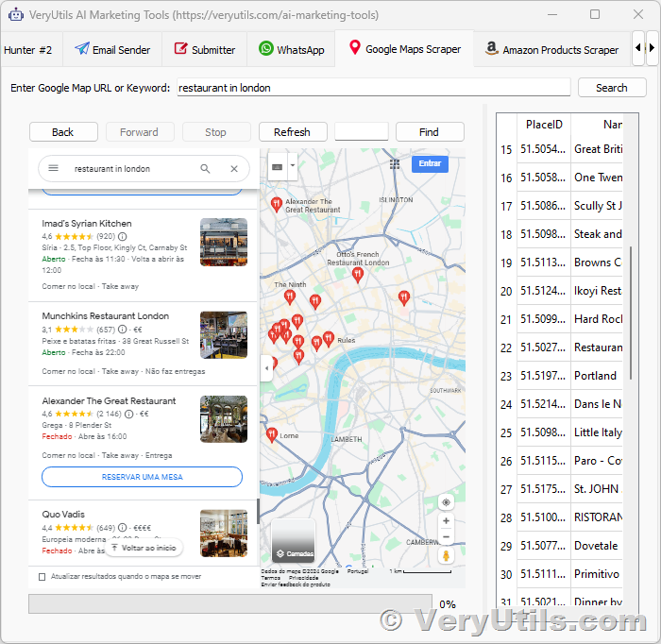The height and width of the screenshot is (644, 661).
Task: Click info icon next to Imad's rating
Action: coord(122,236)
